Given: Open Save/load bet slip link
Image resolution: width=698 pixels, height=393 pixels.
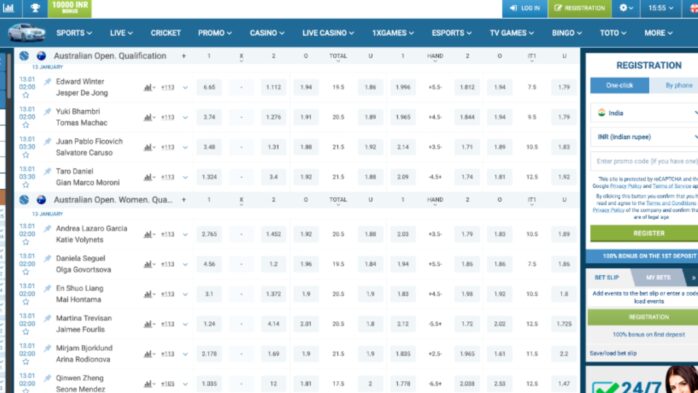Looking at the screenshot, I should pyautogui.click(x=613, y=353).
